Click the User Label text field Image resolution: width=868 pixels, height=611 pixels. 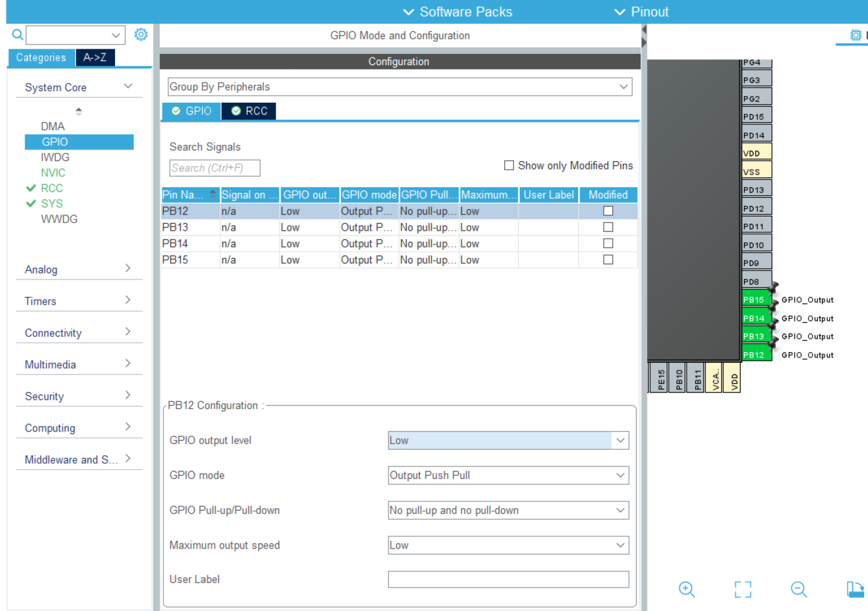click(x=508, y=579)
